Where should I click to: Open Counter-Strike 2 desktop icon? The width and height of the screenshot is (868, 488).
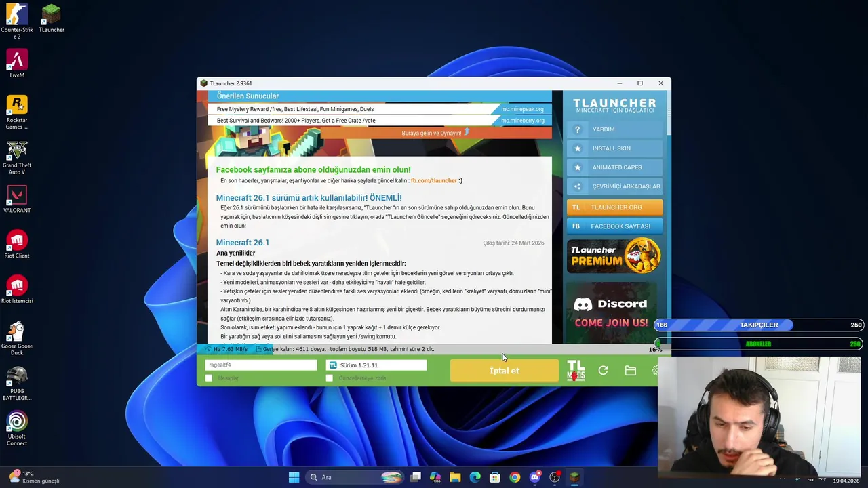[x=17, y=22]
